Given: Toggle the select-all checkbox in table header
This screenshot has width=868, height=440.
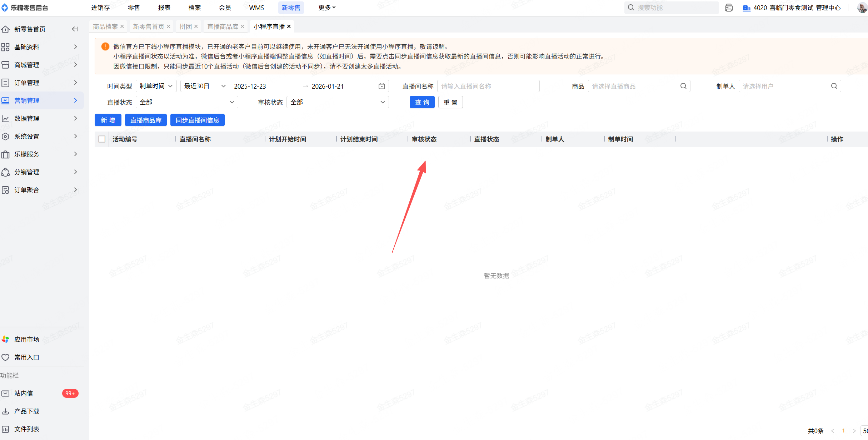Looking at the screenshot, I should (102, 139).
